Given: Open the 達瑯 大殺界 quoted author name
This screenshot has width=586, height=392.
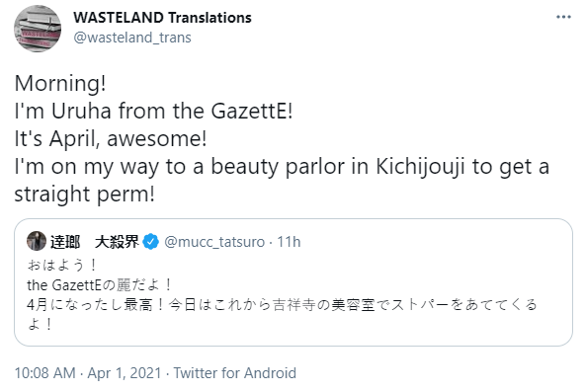Looking at the screenshot, I should [x=94, y=242].
